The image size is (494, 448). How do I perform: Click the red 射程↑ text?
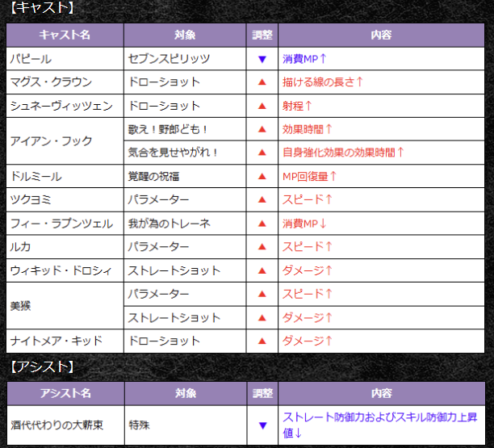[297, 106]
